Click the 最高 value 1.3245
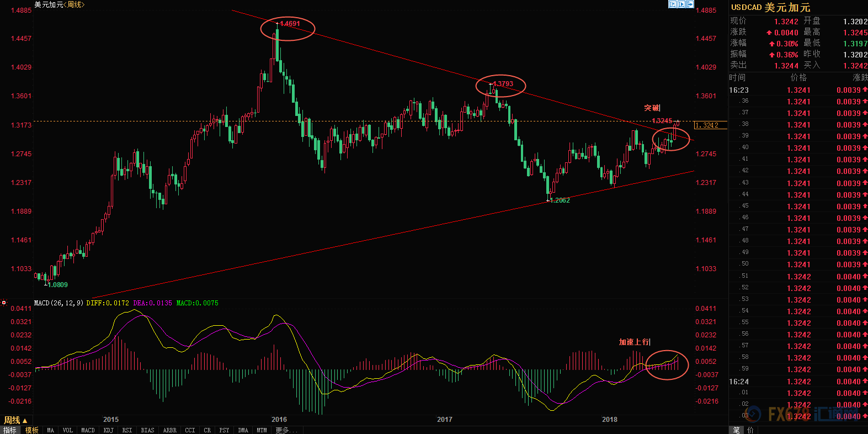The width and height of the screenshot is (868, 434). (855, 33)
